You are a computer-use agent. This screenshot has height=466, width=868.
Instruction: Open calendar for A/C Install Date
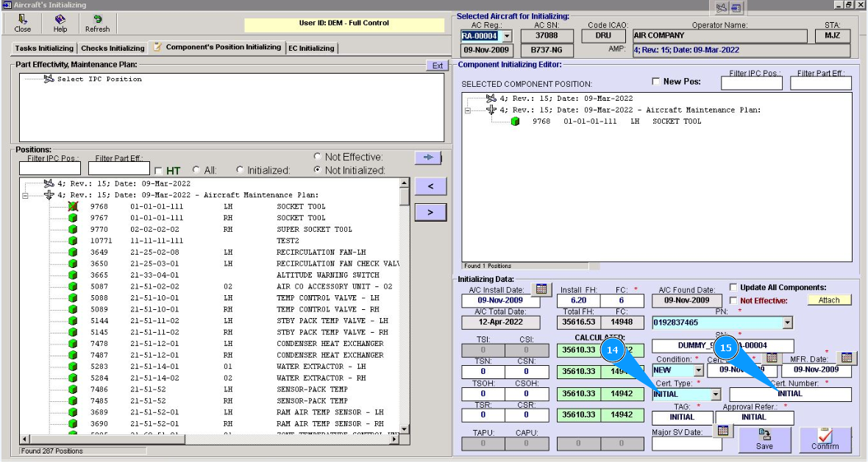[541, 289]
